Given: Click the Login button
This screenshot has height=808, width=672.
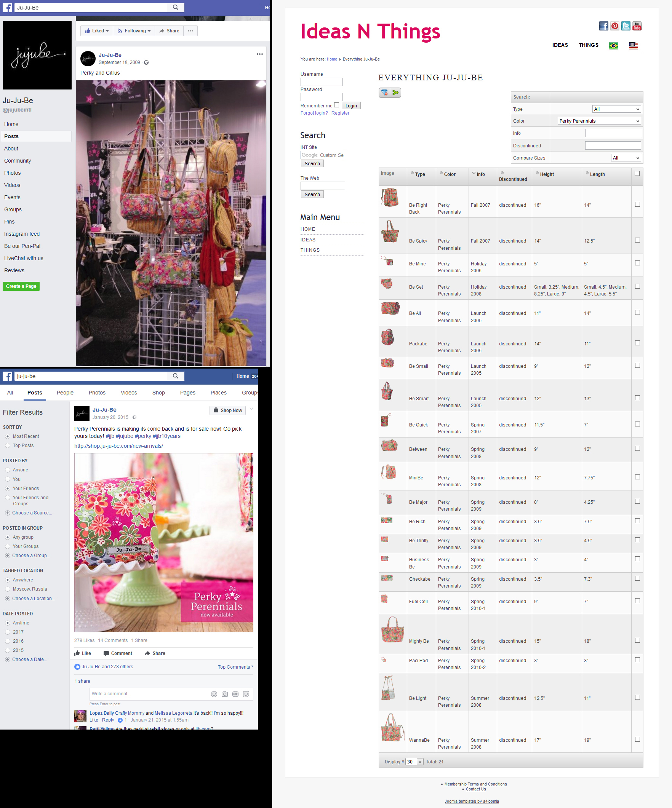Looking at the screenshot, I should [x=351, y=106].
